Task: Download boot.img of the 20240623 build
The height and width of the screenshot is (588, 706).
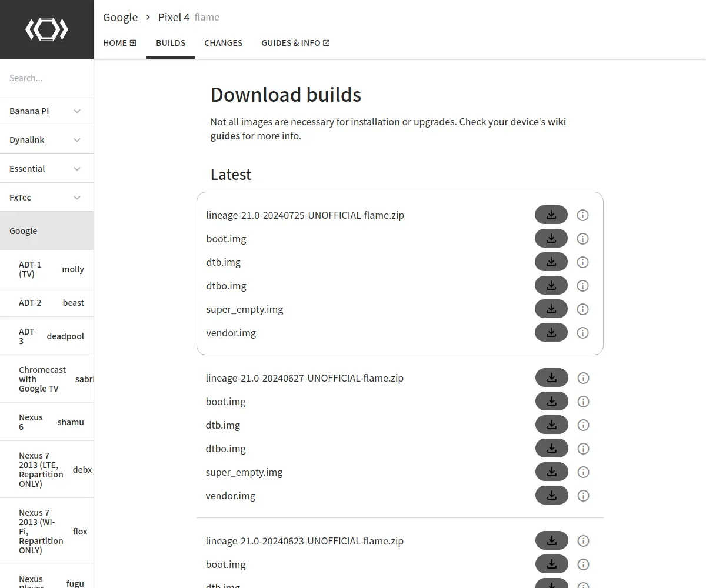Action: point(552,564)
